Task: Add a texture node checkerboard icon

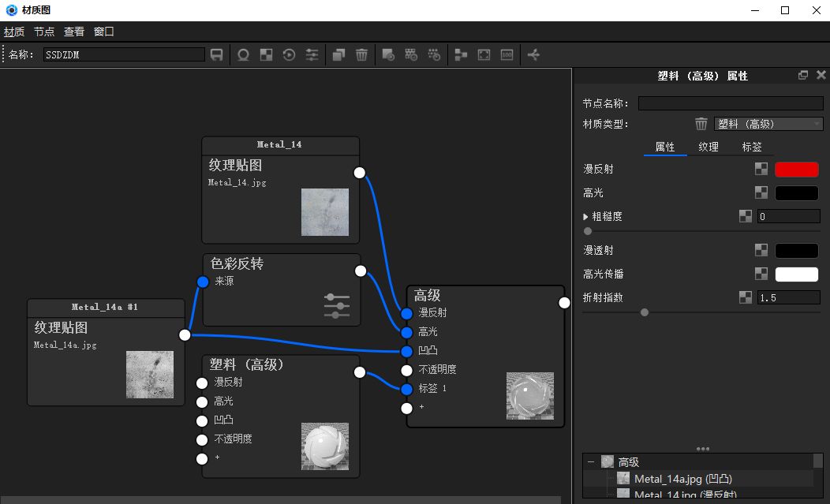Action: tap(266, 54)
